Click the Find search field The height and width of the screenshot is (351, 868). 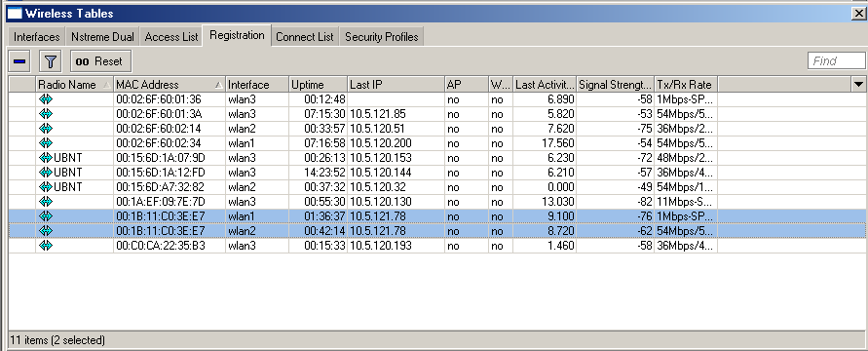[837, 60]
